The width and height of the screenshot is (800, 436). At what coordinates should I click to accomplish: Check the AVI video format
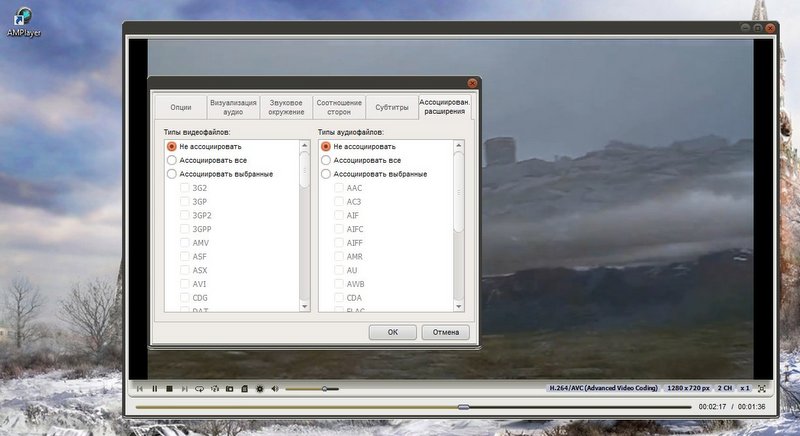click(x=185, y=284)
